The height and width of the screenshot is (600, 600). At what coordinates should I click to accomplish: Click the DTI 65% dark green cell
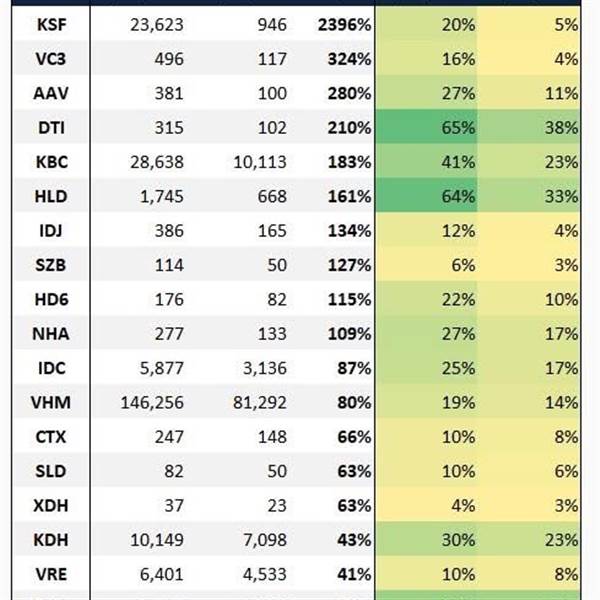click(x=426, y=127)
